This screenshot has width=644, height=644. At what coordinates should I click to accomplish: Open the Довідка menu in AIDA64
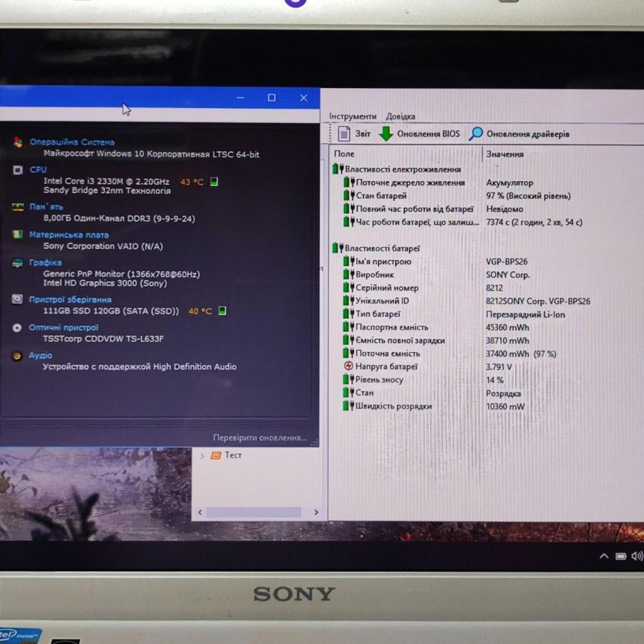coord(401,117)
